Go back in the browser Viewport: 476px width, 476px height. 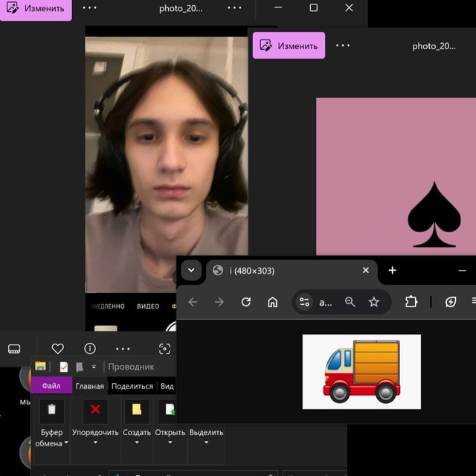coord(193,302)
